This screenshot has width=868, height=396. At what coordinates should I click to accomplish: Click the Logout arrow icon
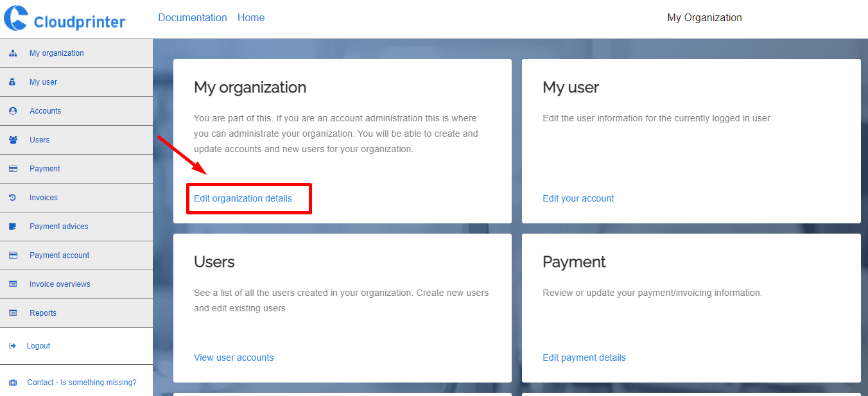pyautogui.click(x=12, y=346)
